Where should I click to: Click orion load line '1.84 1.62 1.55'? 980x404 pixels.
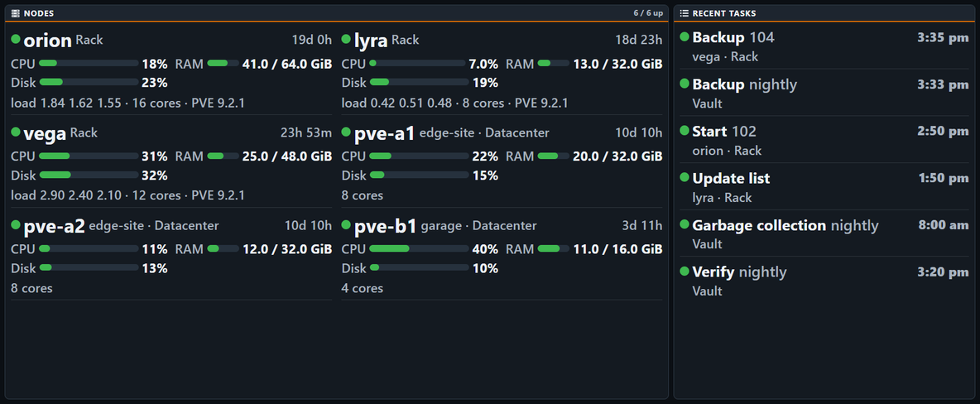(x=80, y=103)
